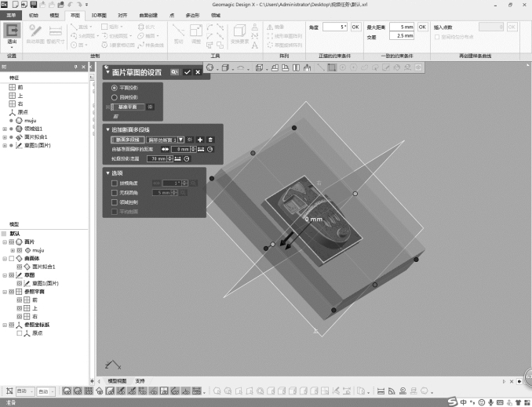Image resolution: width=532 pixels, height=407 pixels.
Task: Click OK next to the angle field
Action: (x=355, y=27)
